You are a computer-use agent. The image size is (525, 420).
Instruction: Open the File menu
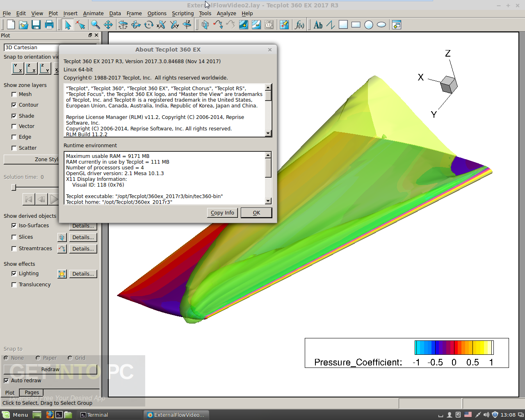[7, 14]
